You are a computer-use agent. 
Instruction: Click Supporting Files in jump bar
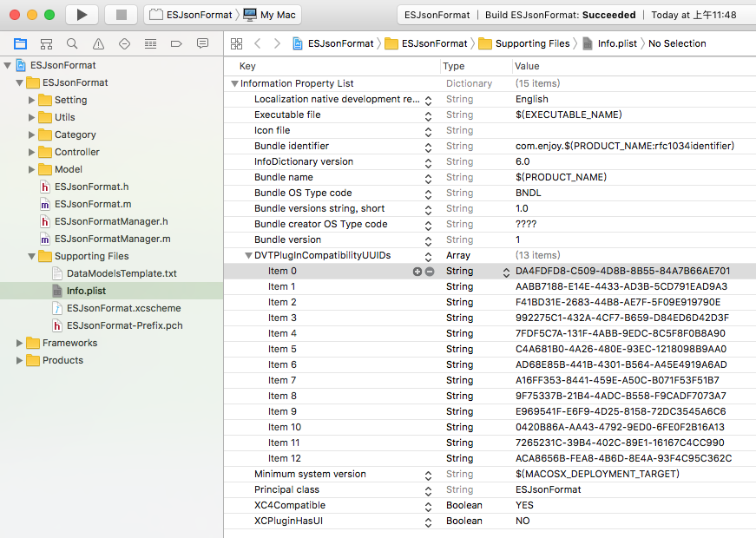click(x=524, y=44)
